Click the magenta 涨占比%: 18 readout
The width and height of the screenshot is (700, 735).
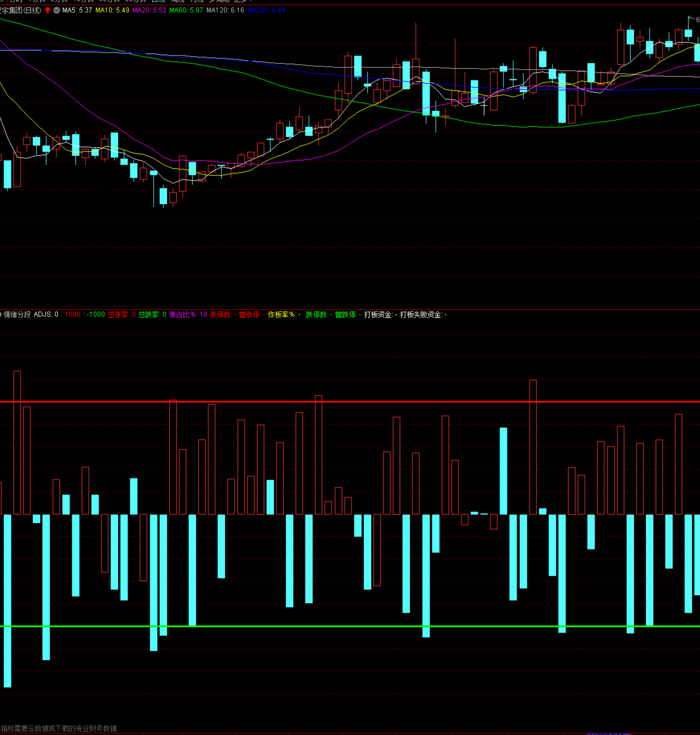188,314
